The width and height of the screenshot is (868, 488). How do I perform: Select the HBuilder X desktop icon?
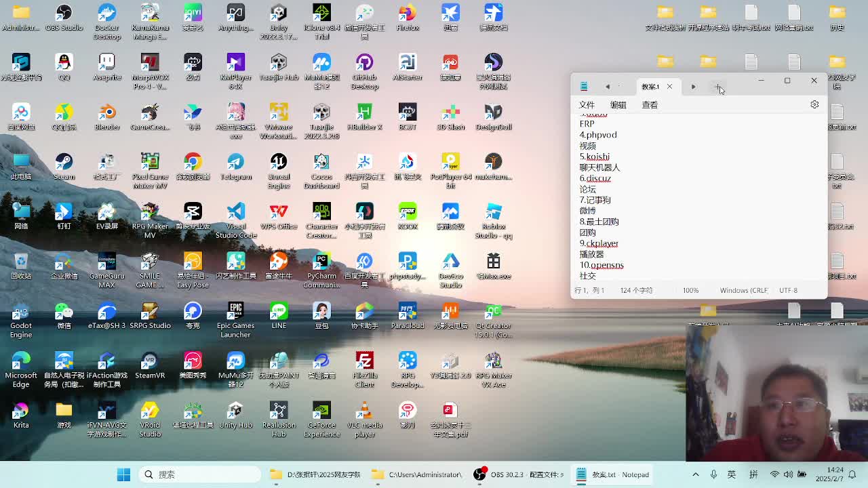364,117
